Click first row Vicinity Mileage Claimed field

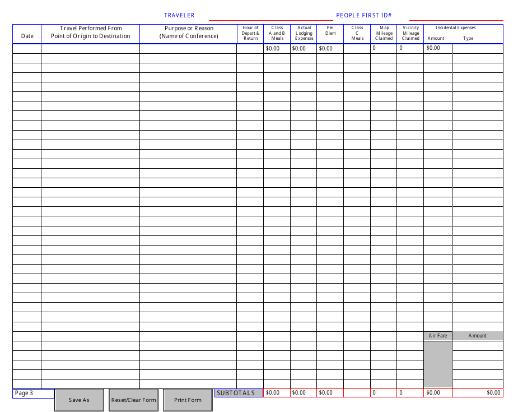pyautogui.click(x=410, y=49)
